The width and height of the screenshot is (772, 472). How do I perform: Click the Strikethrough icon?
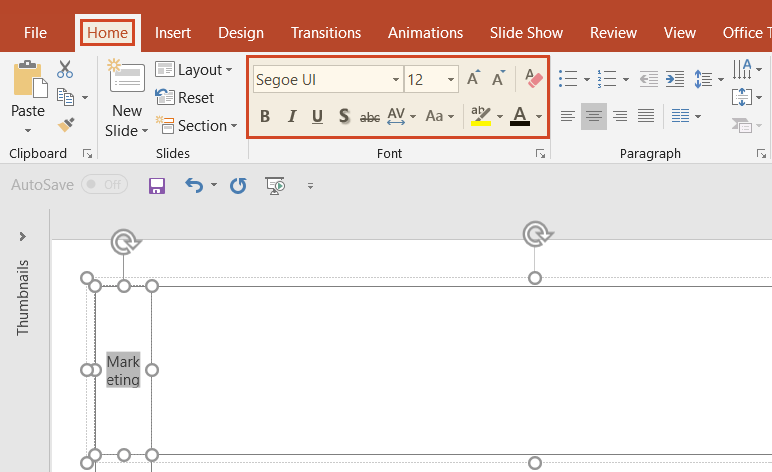tap(370, 116)
